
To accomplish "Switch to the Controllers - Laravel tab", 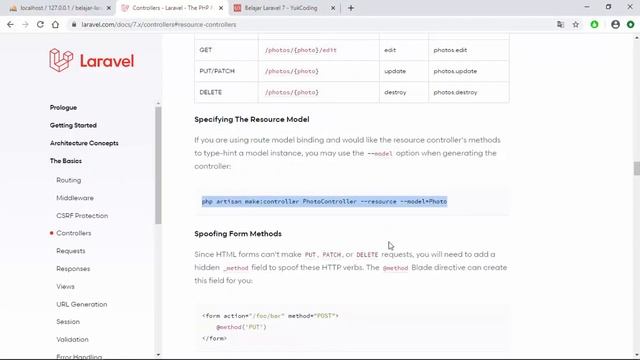I will coord(172,8).
